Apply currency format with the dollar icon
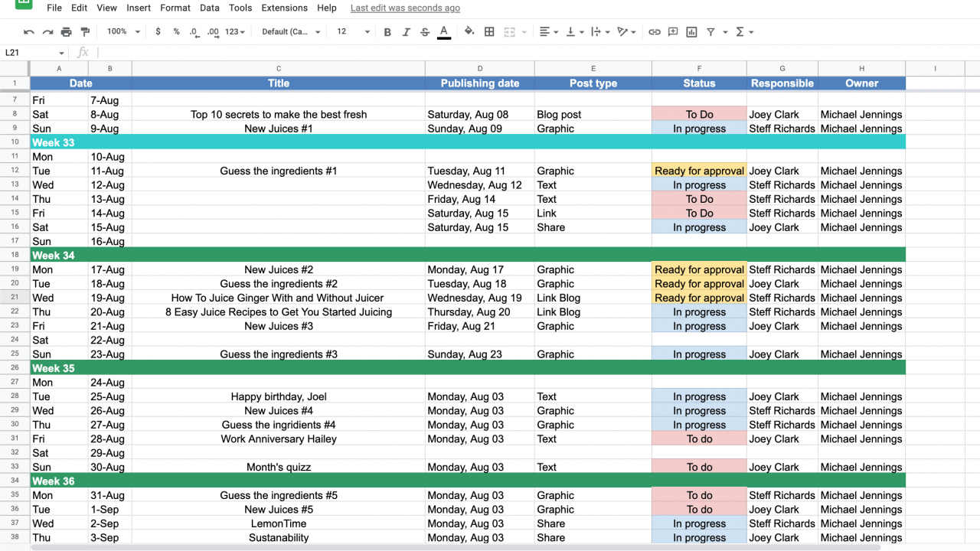Viewport: 980px width, 551px height. (x=158, y=31)
